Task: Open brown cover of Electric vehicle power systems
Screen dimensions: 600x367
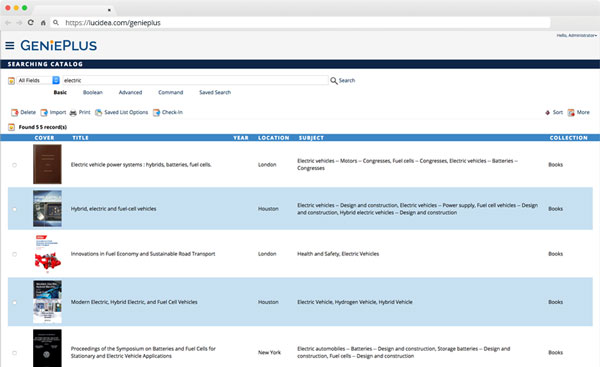Action: (47, 164)
